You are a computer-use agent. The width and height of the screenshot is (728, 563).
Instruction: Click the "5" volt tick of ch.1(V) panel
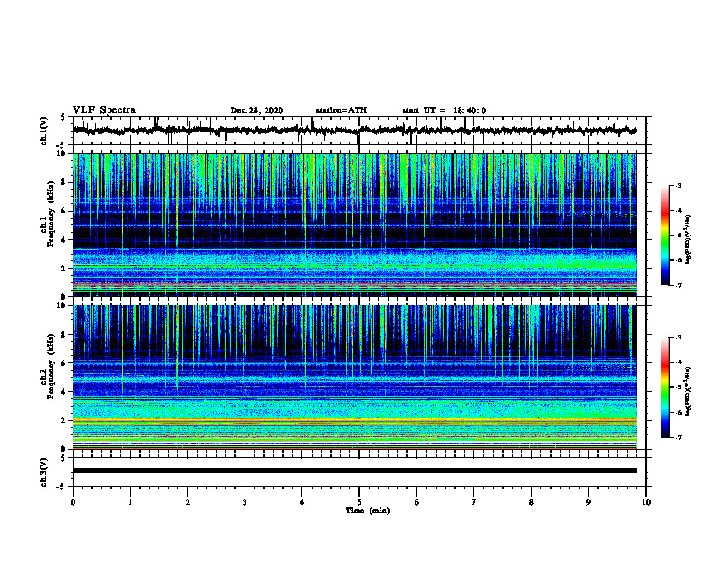[x=63, y=117]
